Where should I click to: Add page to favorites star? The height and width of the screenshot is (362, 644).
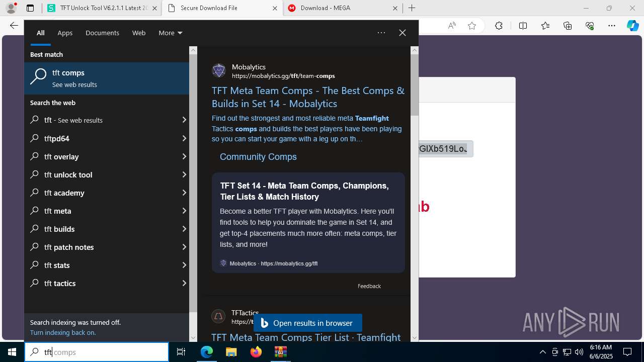(x=472, y=26)
